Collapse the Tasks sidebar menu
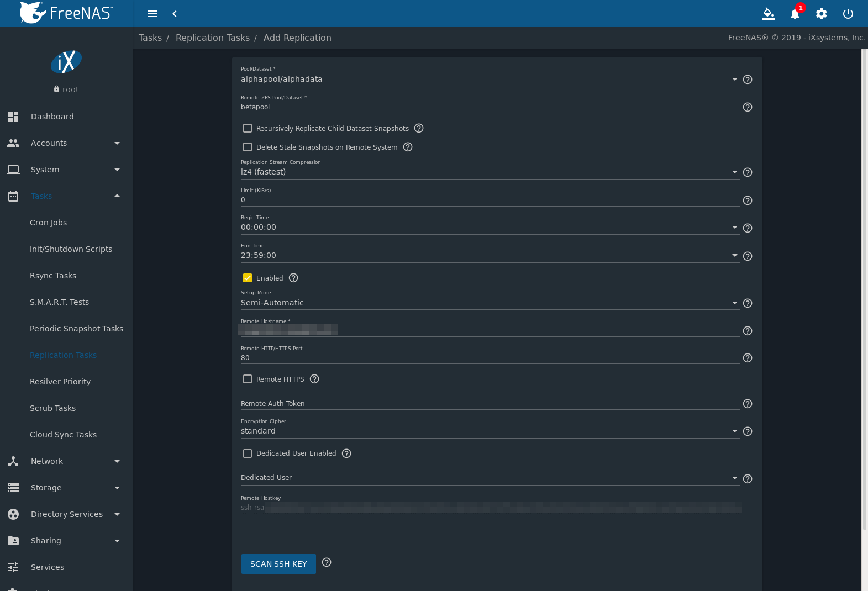This screenshot has height=591, width=868. pyautogui.click(x=66, y=196)
